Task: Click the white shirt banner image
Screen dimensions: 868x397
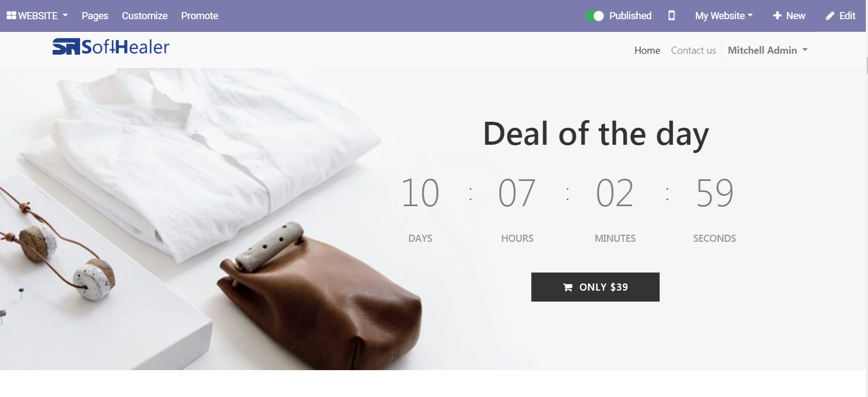Action: click(x=192, y=219)
